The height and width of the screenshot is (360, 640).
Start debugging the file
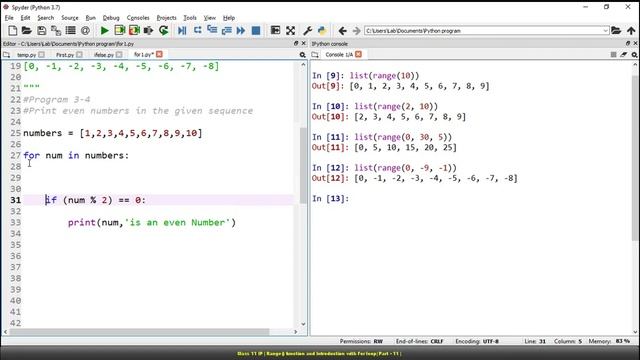pyautogui.click(x=182, y=31)
